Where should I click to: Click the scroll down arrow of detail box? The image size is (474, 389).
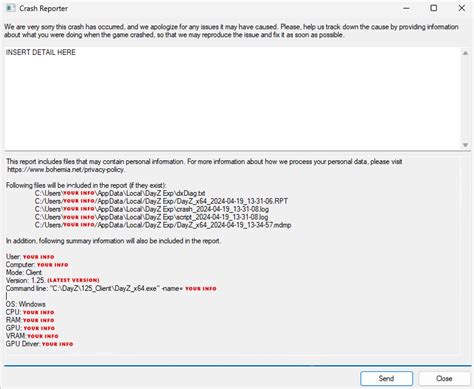(x=465, y=145)
